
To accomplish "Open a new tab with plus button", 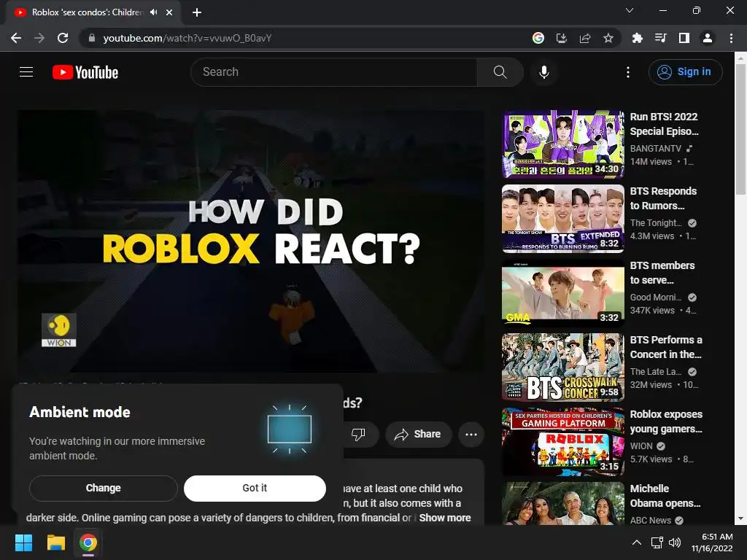I will click(x=197, y=12).
